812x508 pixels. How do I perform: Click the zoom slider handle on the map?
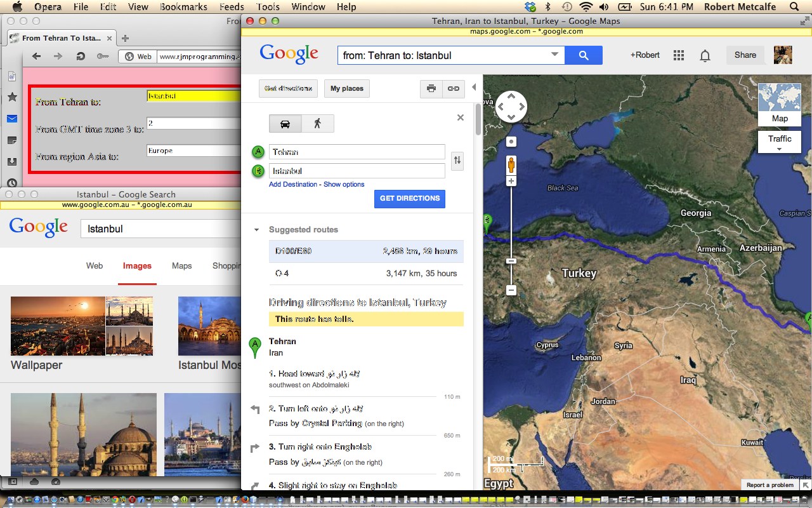[x=511, y=261]
